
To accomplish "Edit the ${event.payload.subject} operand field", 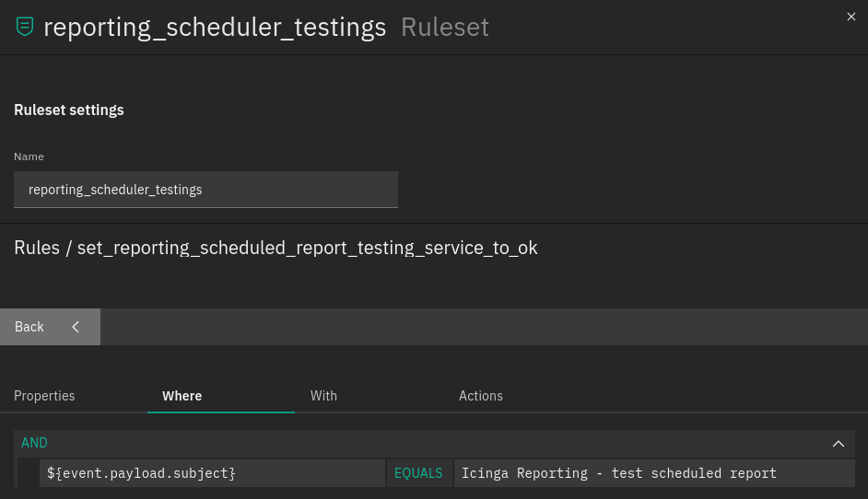I will (x=212, y=473).
